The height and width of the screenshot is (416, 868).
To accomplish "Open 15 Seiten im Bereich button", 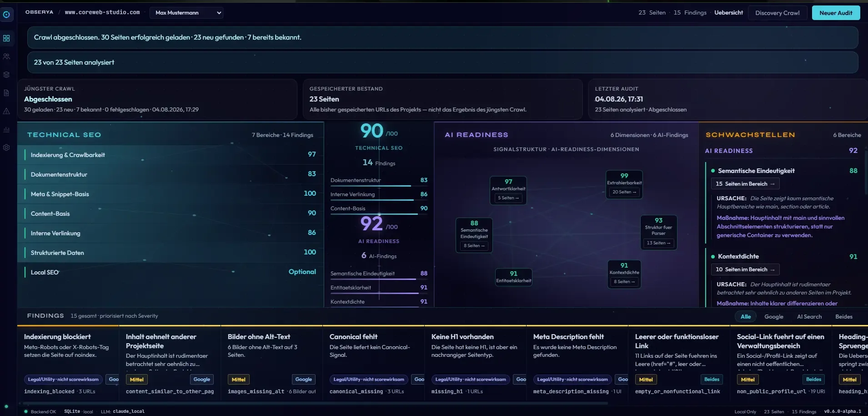I will coord(745,184).
